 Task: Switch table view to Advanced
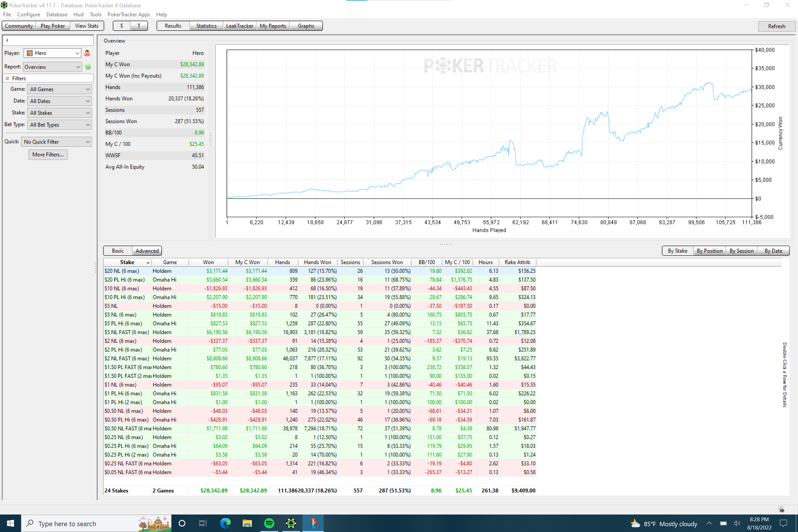click(147, 251)
